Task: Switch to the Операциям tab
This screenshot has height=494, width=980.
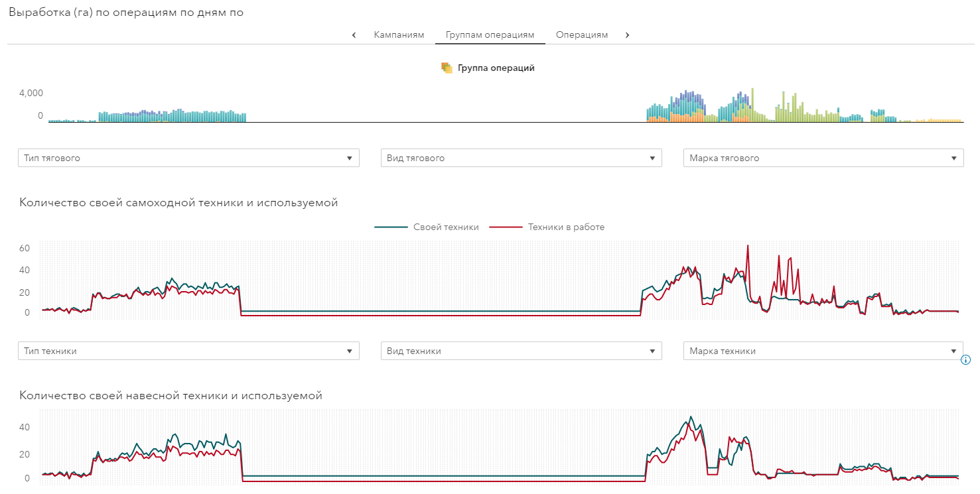Action: tap(582, 35)
